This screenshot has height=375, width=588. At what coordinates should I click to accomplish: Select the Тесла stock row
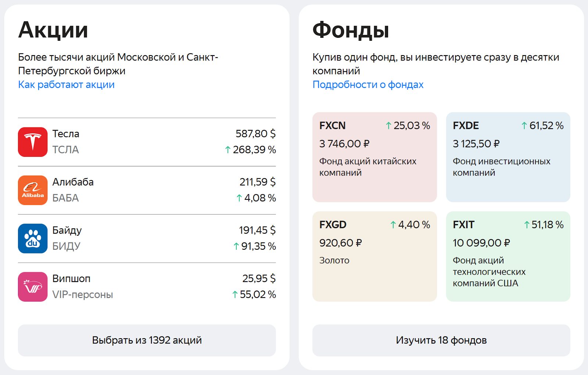(147, 142)
